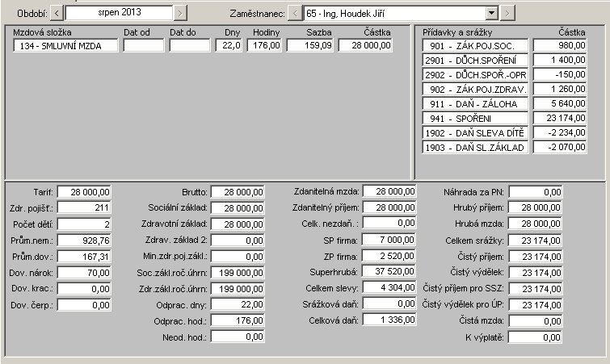This screenshot has height=364, width=610.
Task: Click the Dov. krac. field
Action: 84,289
